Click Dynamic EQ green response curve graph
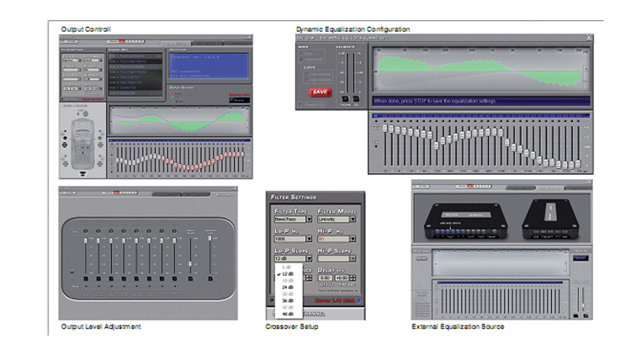Image resolution: width=631 pixels, height=364 pixels. pos(479,71)
